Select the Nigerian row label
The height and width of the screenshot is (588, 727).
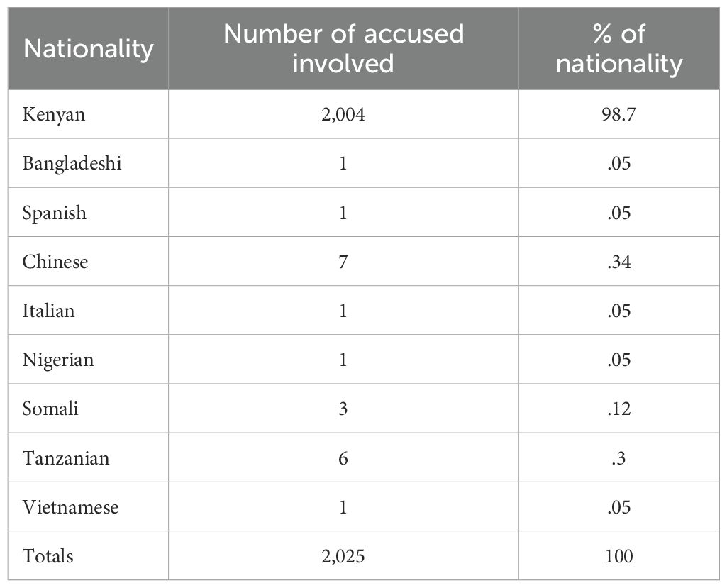click(x=57, y=360)
